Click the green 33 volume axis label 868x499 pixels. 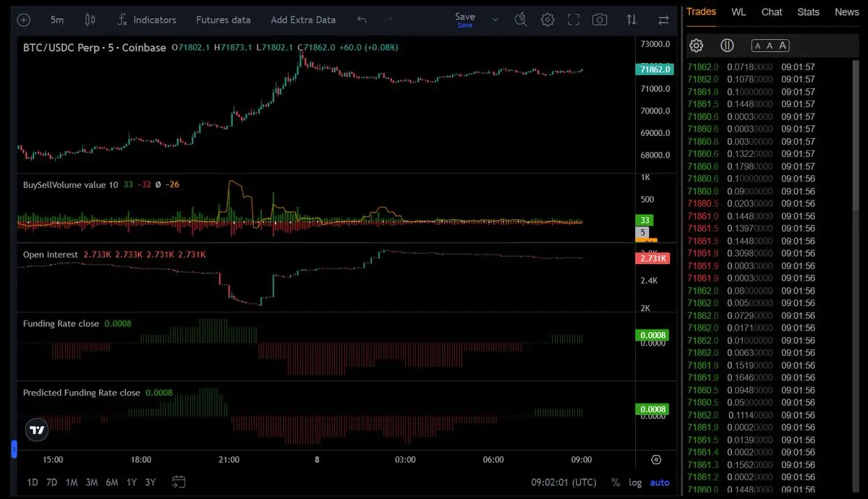(x=645, y=220)
